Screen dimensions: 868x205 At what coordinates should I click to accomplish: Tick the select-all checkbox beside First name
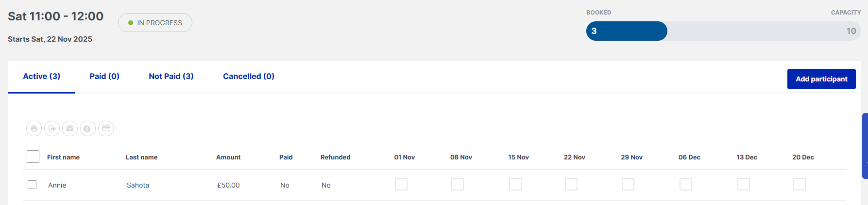coord(33,157)
